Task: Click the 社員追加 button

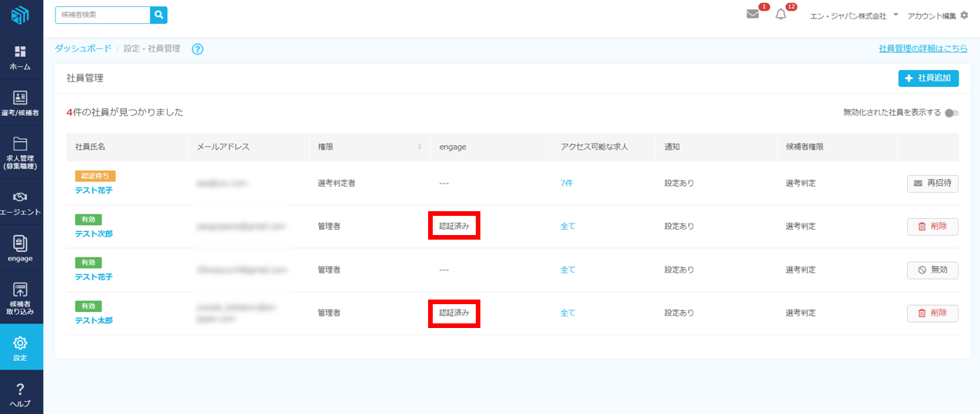Action: point(928,78)
